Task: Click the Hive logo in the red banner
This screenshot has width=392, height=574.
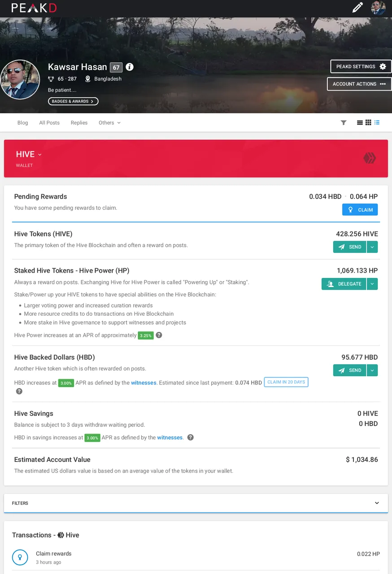Action: click(370, 158)
